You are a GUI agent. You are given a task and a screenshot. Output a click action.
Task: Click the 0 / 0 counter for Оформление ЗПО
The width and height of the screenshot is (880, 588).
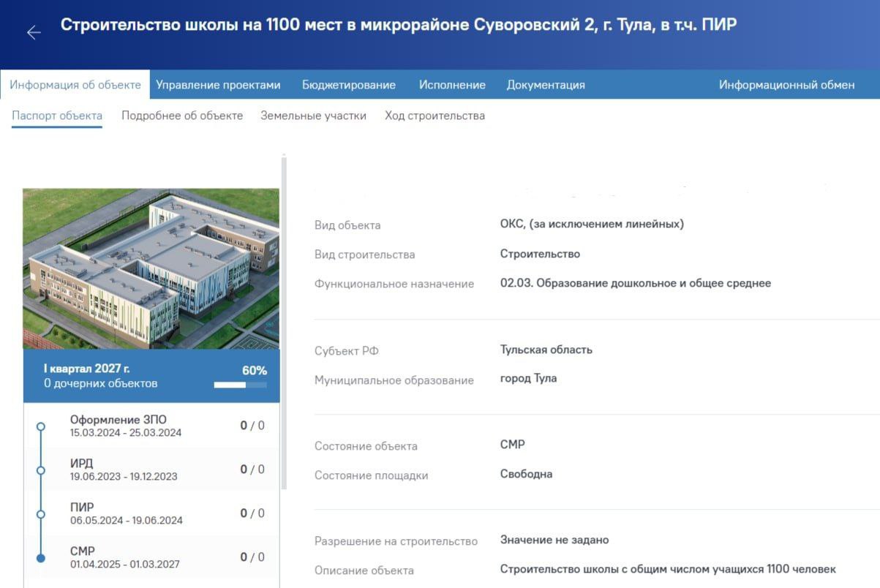tap(252, 426)
